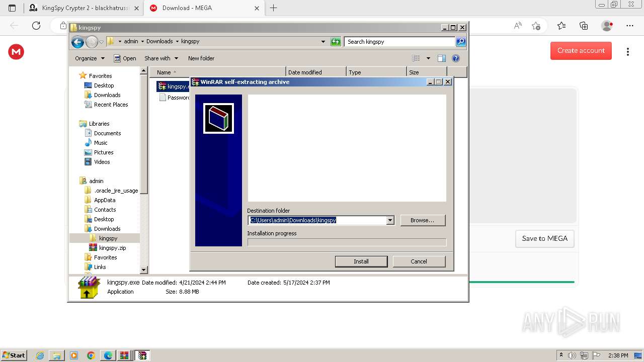This screenshot has height=362, width=644.
Task: Select the kingspy.exe file in list
Action: [x=174, y=86]
